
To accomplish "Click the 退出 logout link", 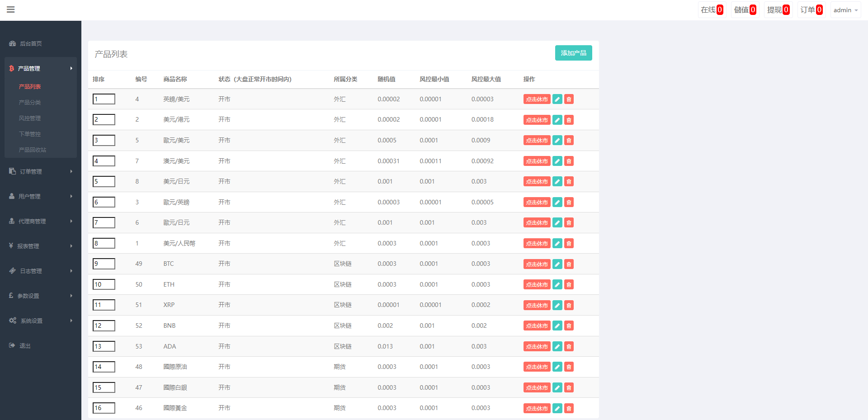I will tap(25, 346).
